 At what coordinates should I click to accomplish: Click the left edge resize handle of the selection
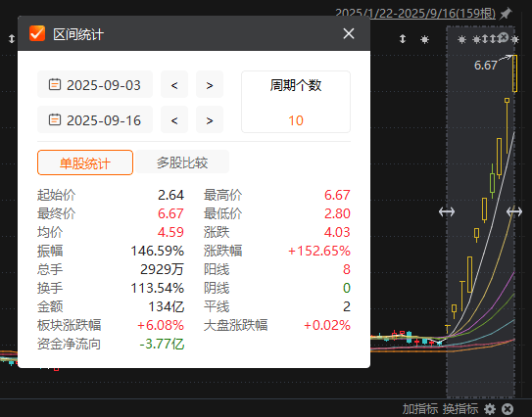tap(447, 212)
